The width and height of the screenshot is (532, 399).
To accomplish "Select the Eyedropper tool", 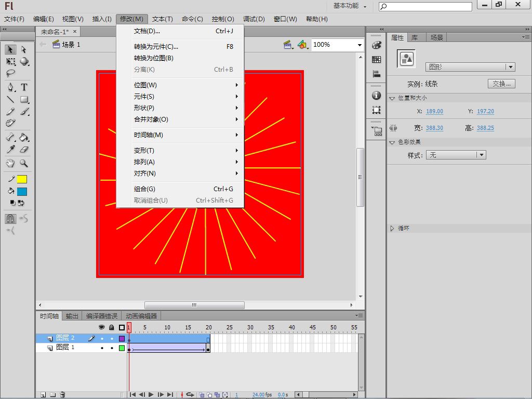I will tap(10, 149).
